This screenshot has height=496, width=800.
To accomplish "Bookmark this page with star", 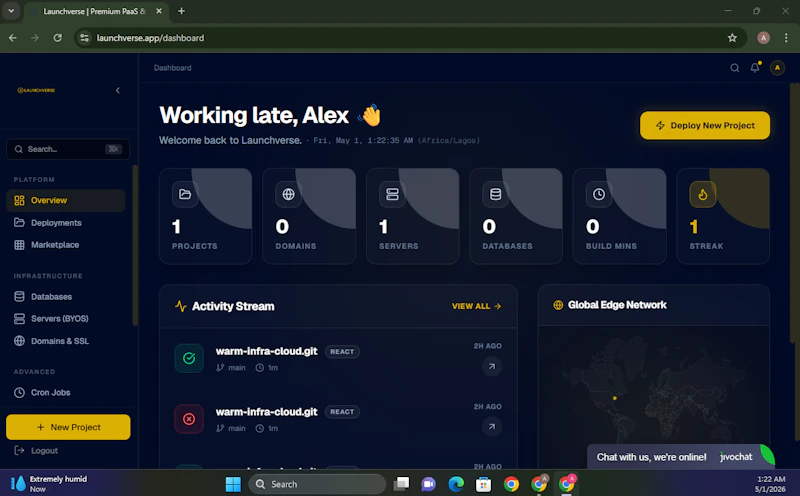I will point(732,38).
